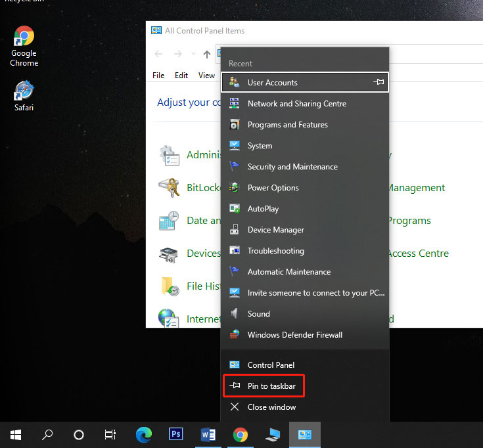Click Control Panel taskbar button
Viewport: 483px width, 448px height.
tap(305, 435)
